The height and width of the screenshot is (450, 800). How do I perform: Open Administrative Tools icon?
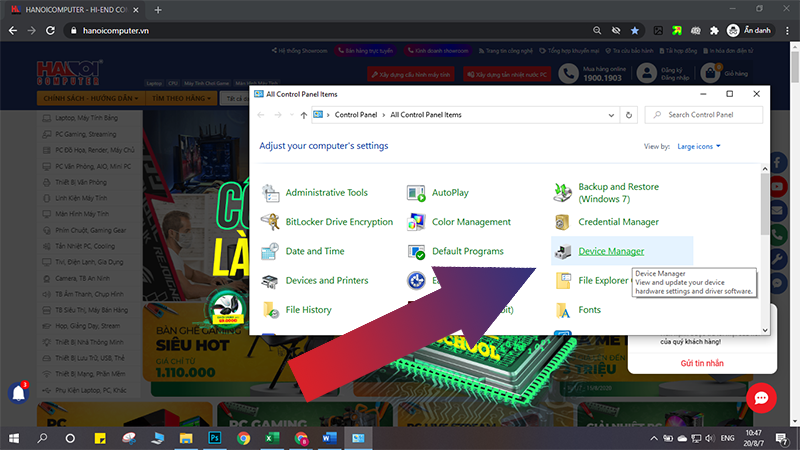coord(270,193)
